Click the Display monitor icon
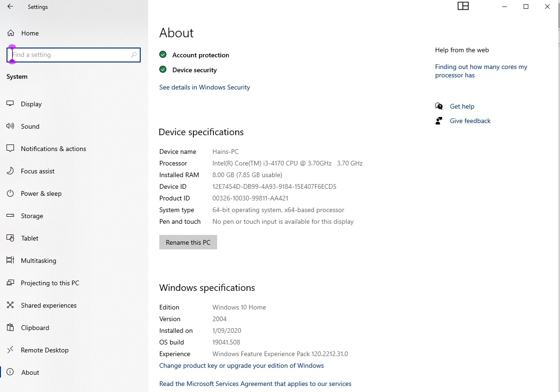560x392 pixels. pos(10,104)
